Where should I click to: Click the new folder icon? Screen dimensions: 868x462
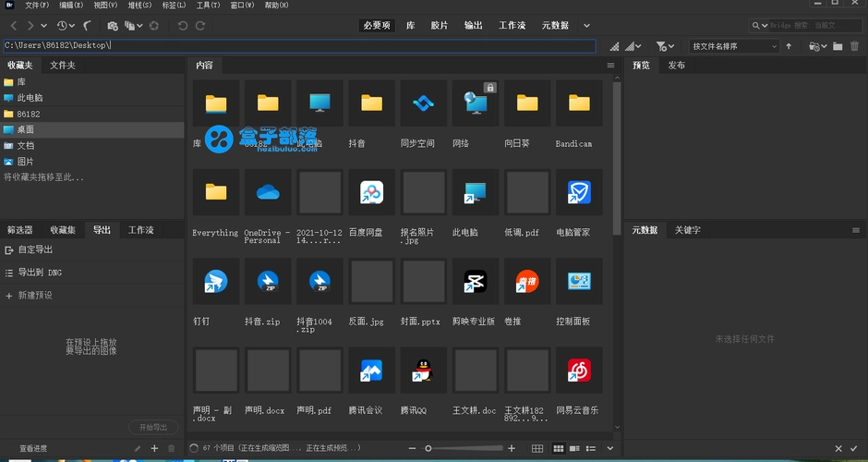click(837, 45)
